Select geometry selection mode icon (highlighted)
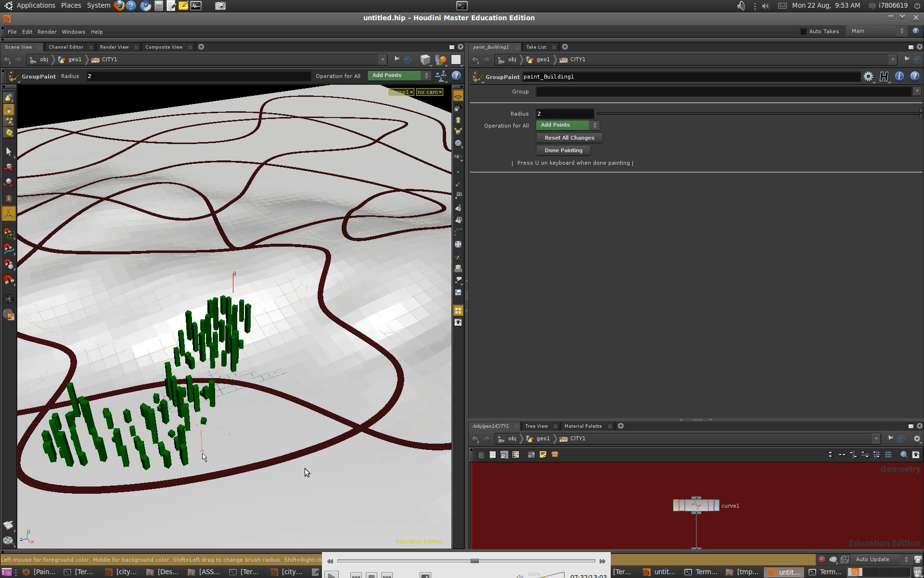The image size is (924, 578). coord(9,109)
